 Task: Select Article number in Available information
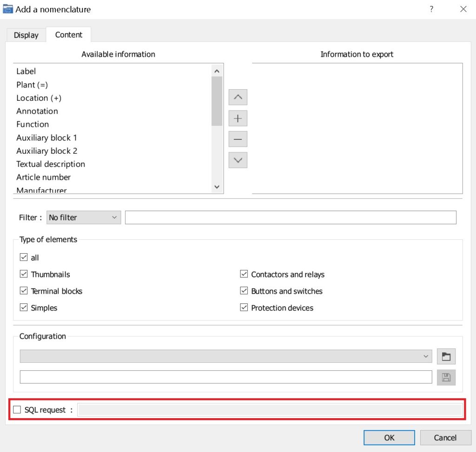pos(44,177)
